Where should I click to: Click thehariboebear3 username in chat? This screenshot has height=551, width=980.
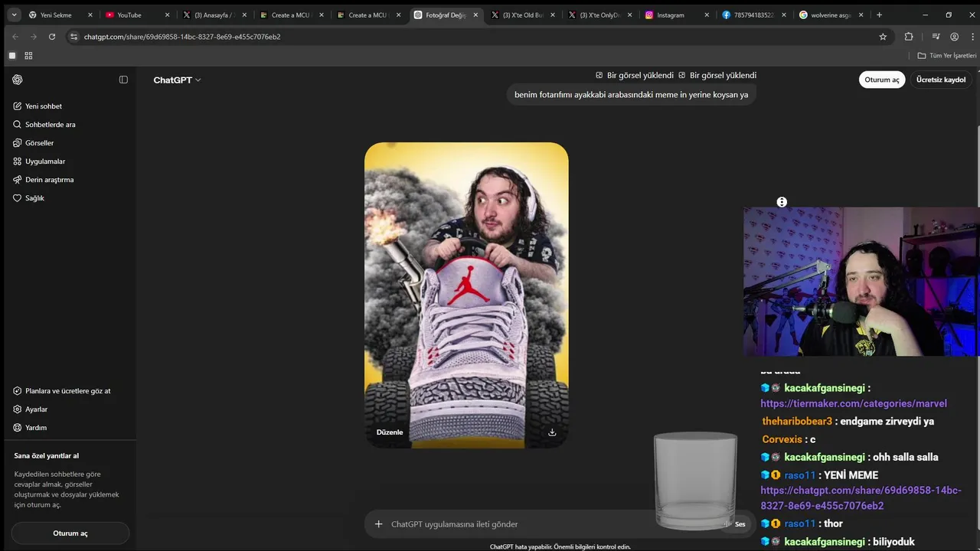tap(797, 421)
